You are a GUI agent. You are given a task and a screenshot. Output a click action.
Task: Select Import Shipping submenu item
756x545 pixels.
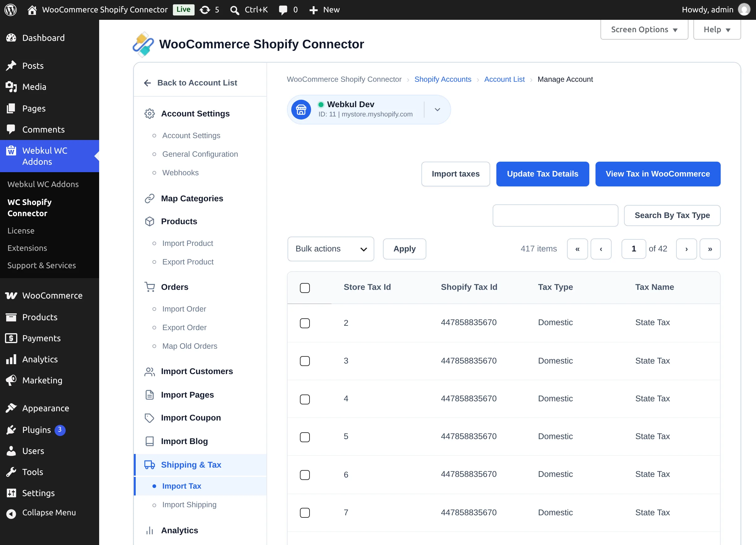point(189,505)
